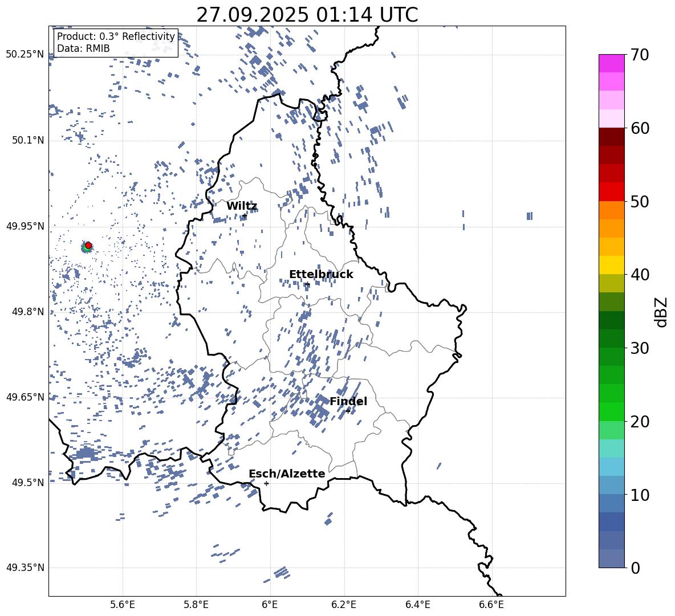
Task: Click the magenta swatch at colorbar top
Action: point(612,63)
